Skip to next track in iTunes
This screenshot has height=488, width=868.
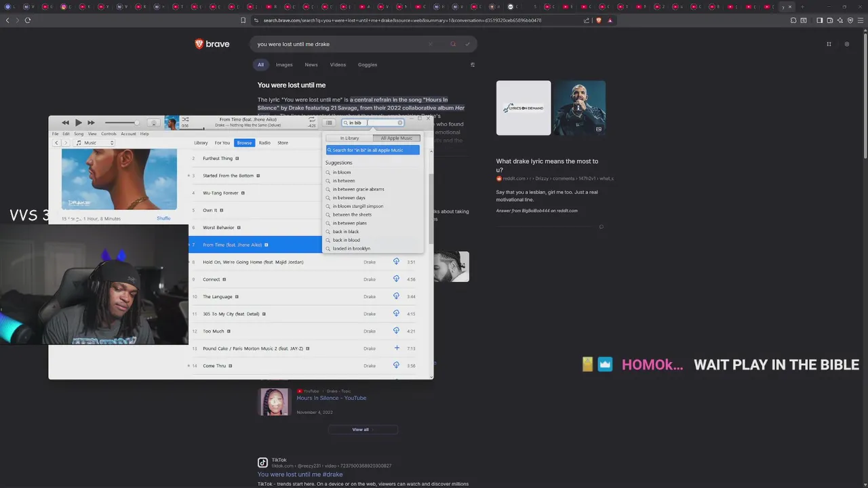click(91, 123)
